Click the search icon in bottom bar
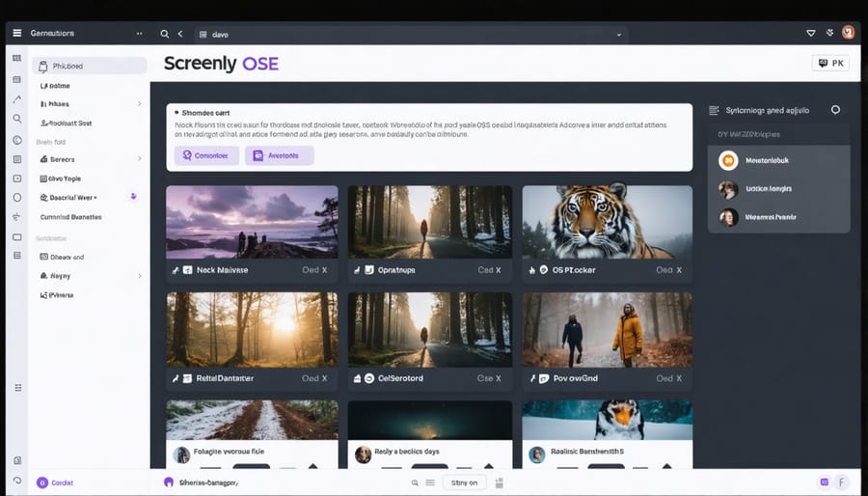Screen dimensions: 868x496 click(x=415, y=482)
